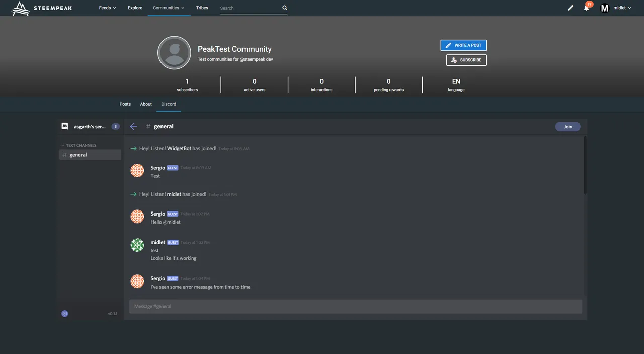Click 'Test communities for @steempeak dev' description

(235, 59)
